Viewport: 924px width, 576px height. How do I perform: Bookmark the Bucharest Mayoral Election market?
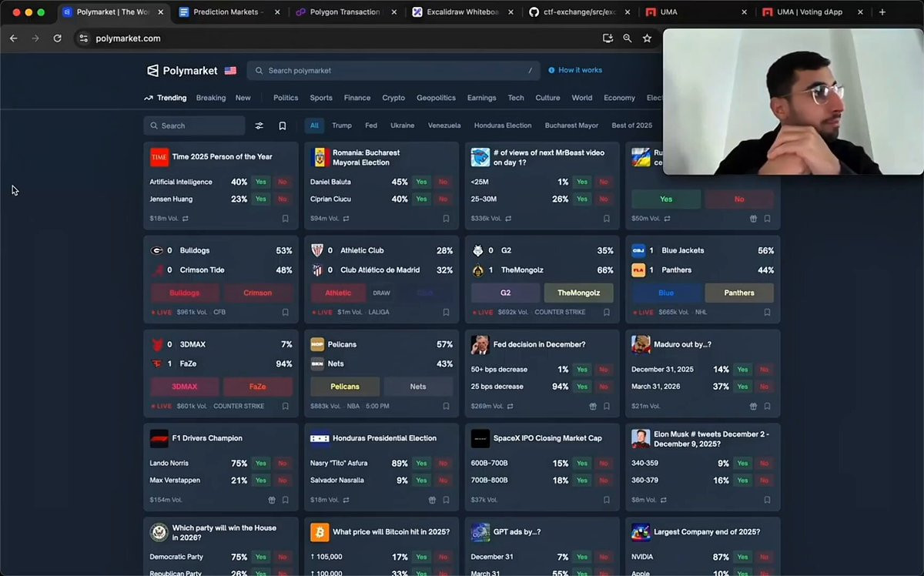[446, 219]
